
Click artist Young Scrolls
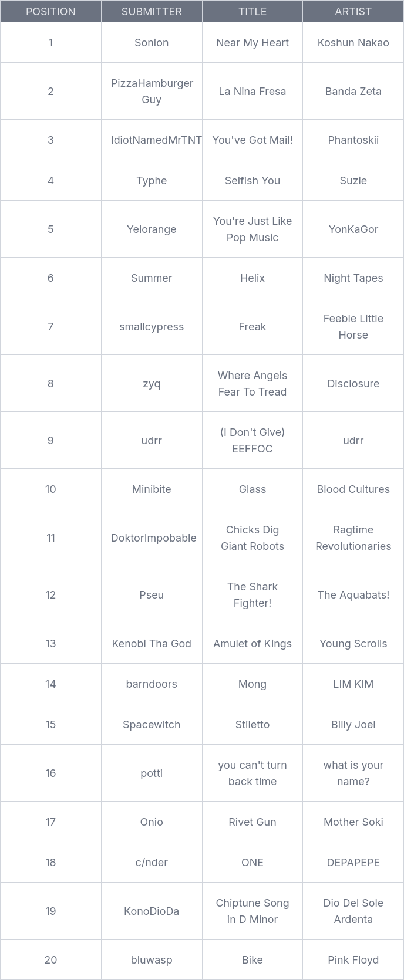tap(353, 643)
